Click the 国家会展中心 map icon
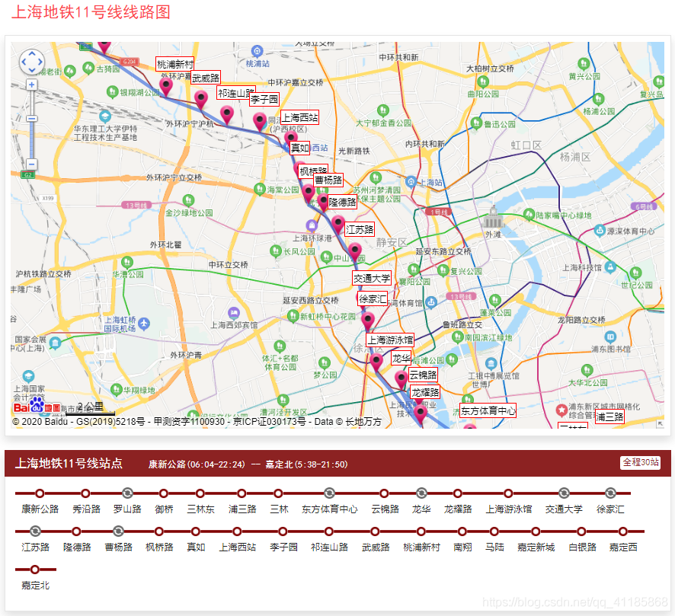 pos(55,343)
